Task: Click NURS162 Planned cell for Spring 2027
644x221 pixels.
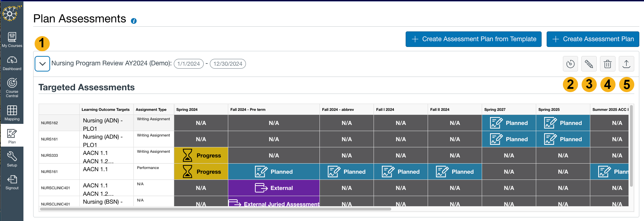Action: [x=509, y=123]
